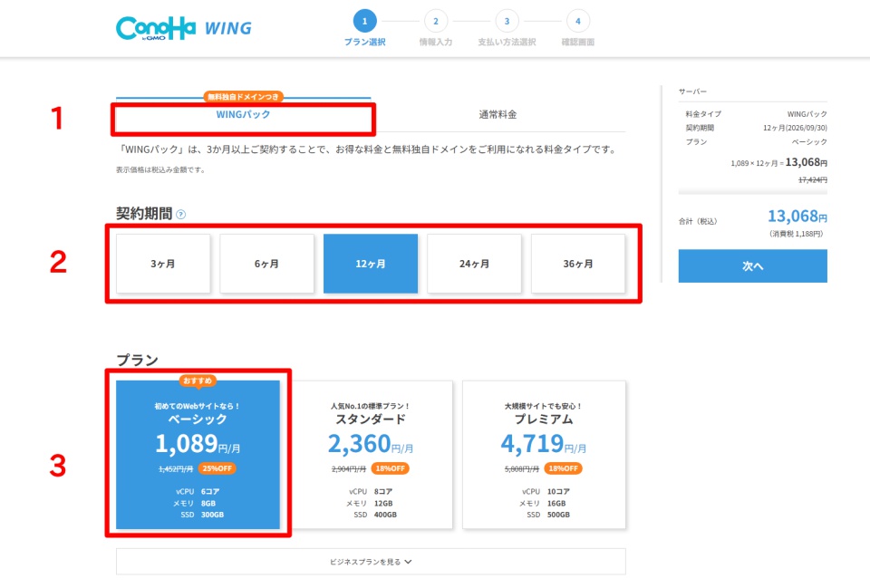Click step 1 プラン選択 circle

364,21
